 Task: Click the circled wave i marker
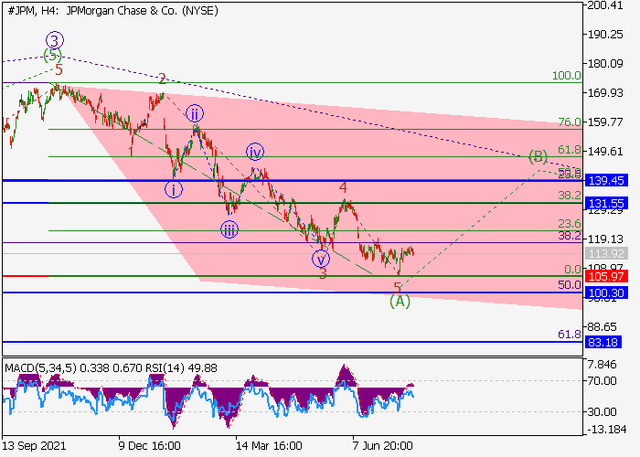174,188
